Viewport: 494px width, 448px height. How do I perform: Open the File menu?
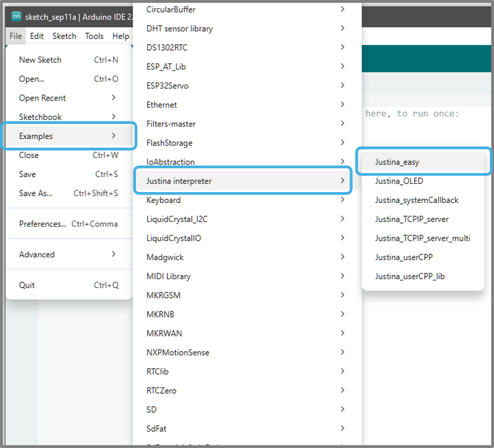point(16,36)
